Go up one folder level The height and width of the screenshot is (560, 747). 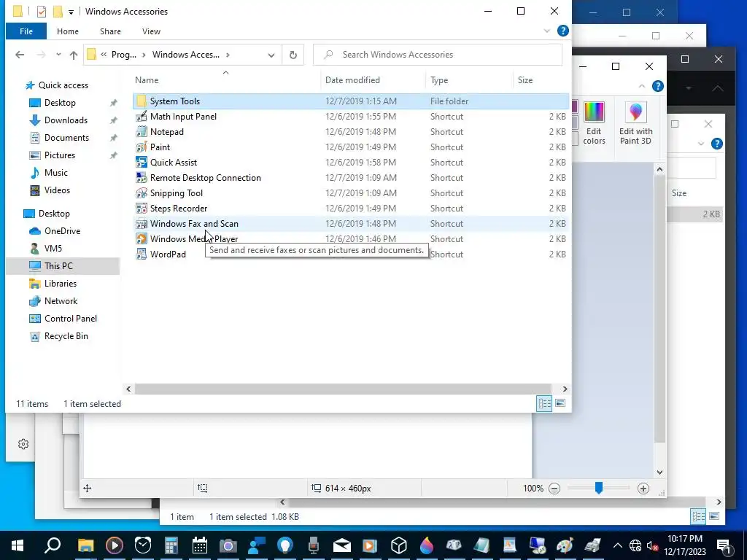[x=74, y=55]
